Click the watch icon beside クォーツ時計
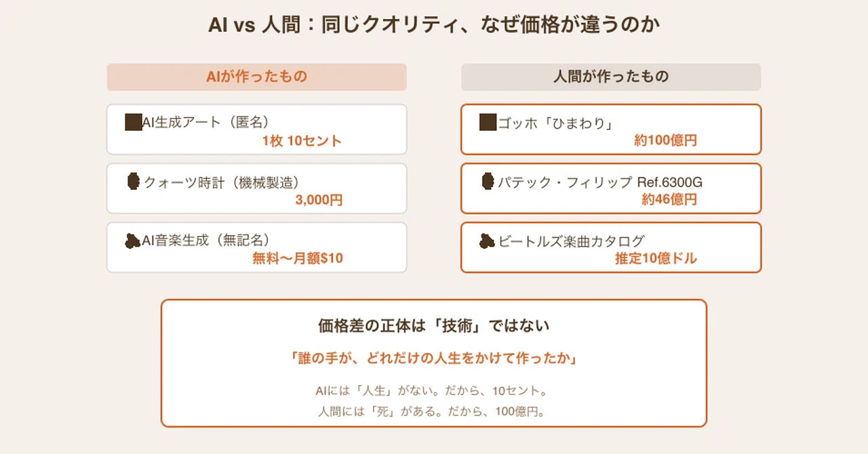This screenshot has height=454, width=868. click(134, 182)
